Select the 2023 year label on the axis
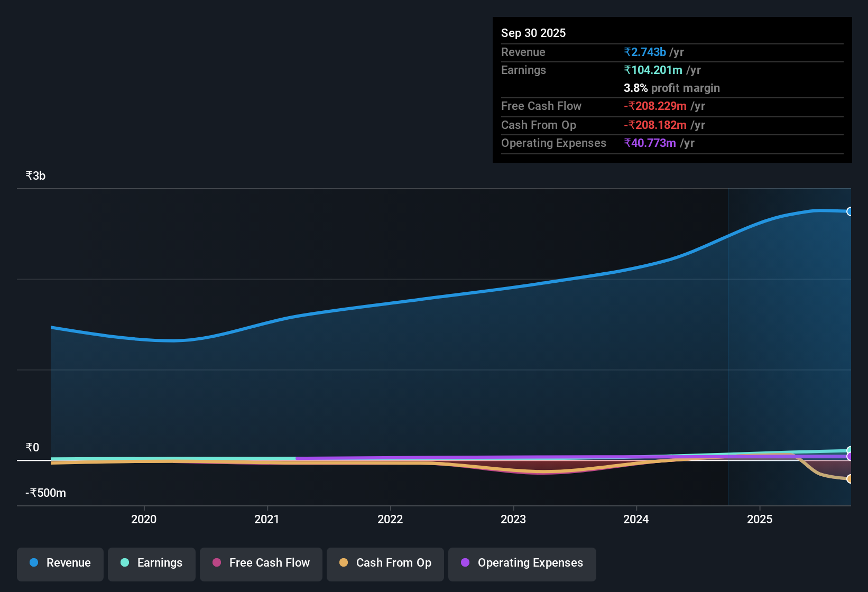 pyautogui.click(x=513, y=520)
